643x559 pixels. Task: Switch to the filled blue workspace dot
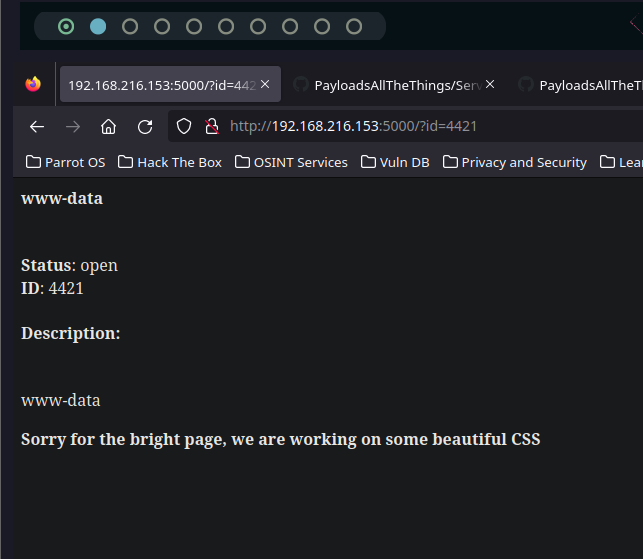tap(98, 27)
